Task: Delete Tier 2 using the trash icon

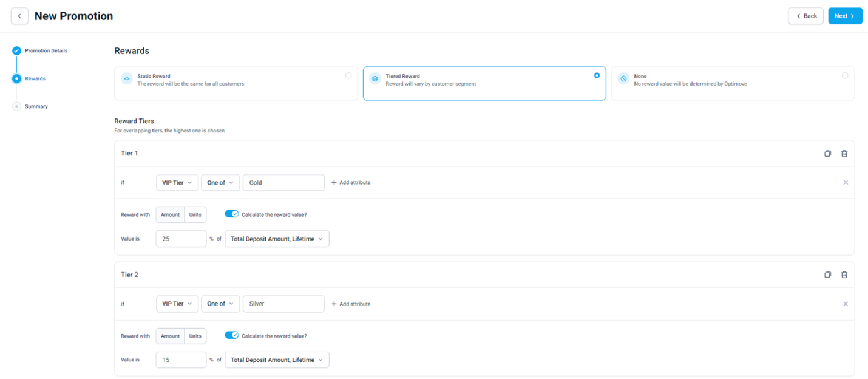Action: tap(844, 275)
